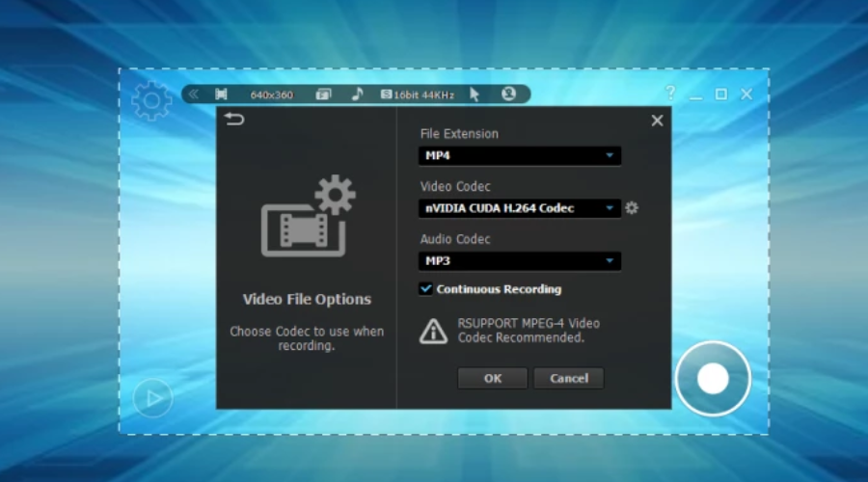Click the 'Video File Options' heading
The image size is (868, 482).
point(307,300)
